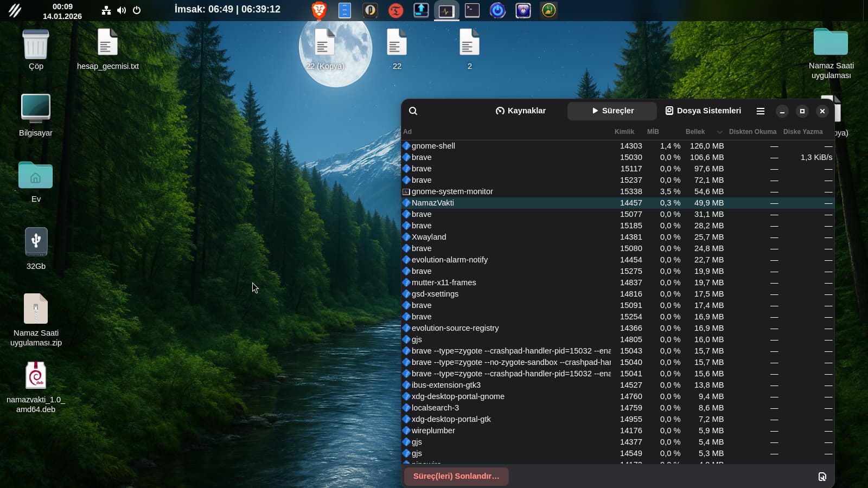Open the hamburger menu in System Monitor
Viewport: 868px width, 488px height.
[760, 111]
